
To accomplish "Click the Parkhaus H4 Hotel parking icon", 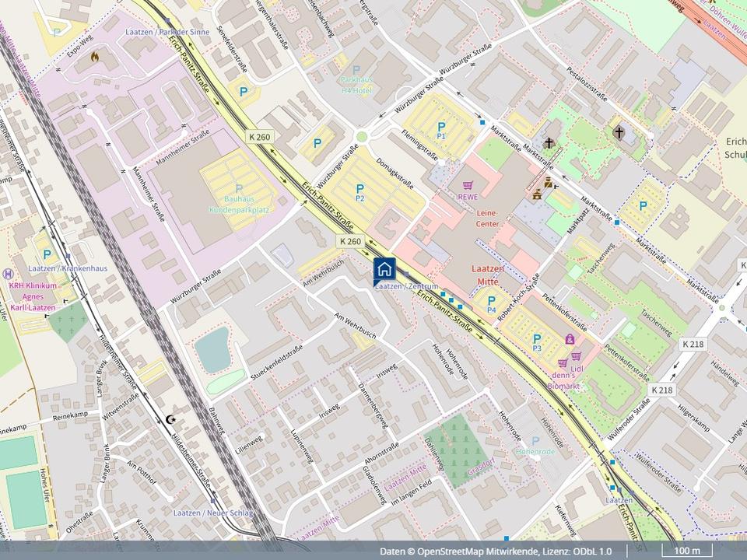I will 356,70.
